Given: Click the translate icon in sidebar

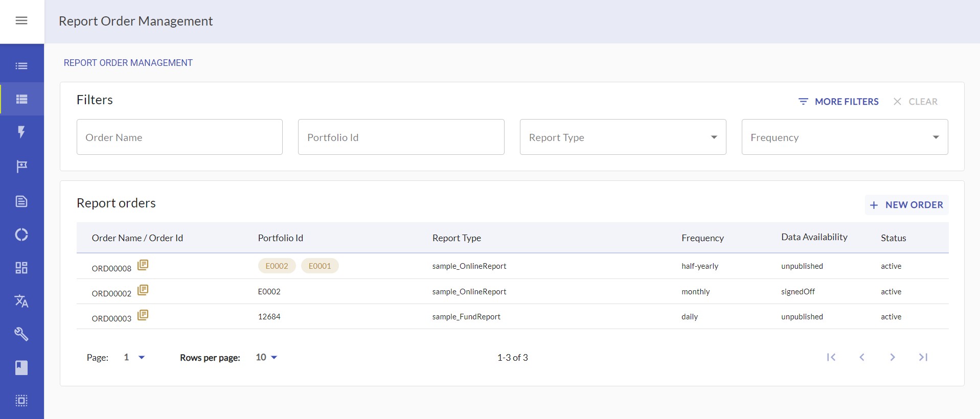Looking at the screenshot, I should click(x=21, y=301).
